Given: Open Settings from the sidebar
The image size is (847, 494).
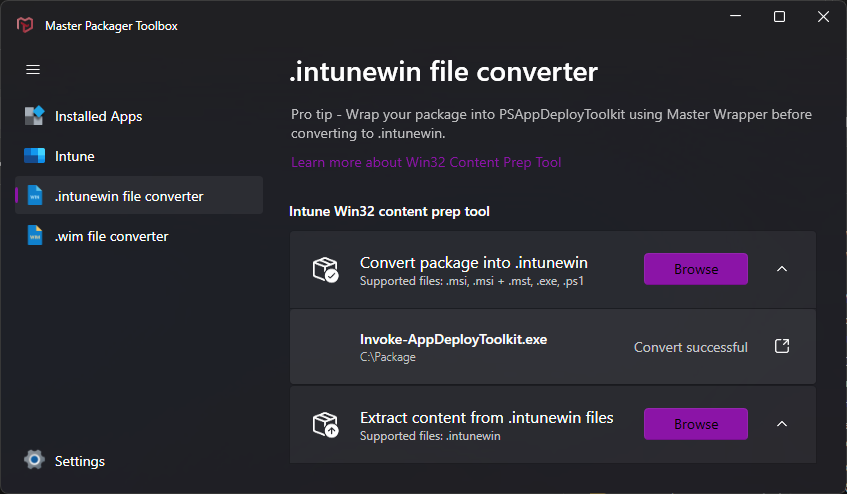Looking at the screenshot, I should (139, 461).
